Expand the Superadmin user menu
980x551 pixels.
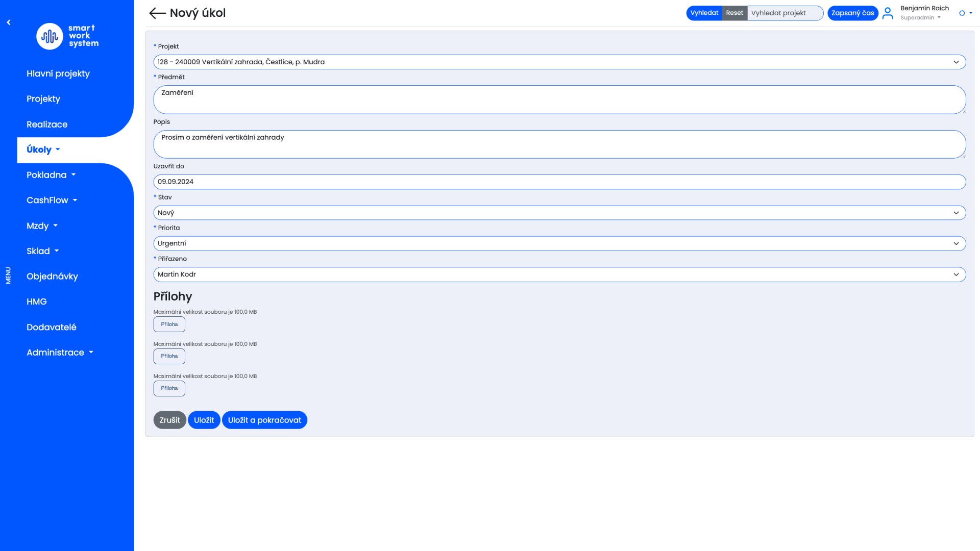920,18
